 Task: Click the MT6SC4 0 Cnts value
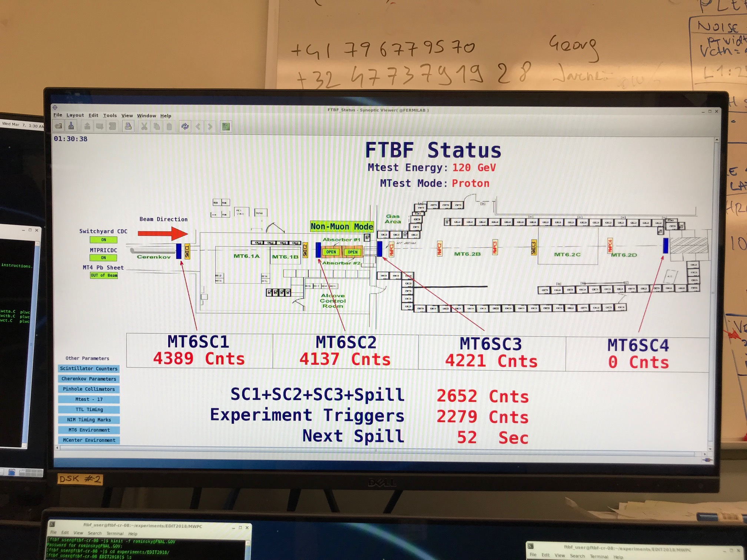tap(638, 362)
